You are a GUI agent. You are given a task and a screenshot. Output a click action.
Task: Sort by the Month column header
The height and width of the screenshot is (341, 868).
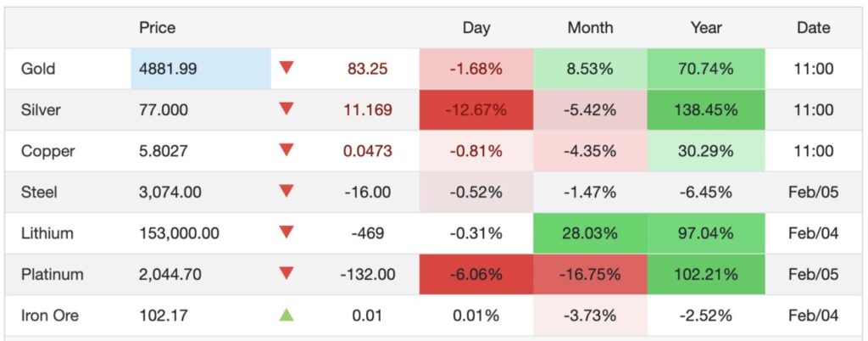coord(590,28)
